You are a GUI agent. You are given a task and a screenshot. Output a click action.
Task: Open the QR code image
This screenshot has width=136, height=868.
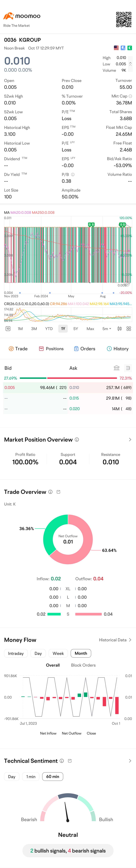[x=124, y=20]
